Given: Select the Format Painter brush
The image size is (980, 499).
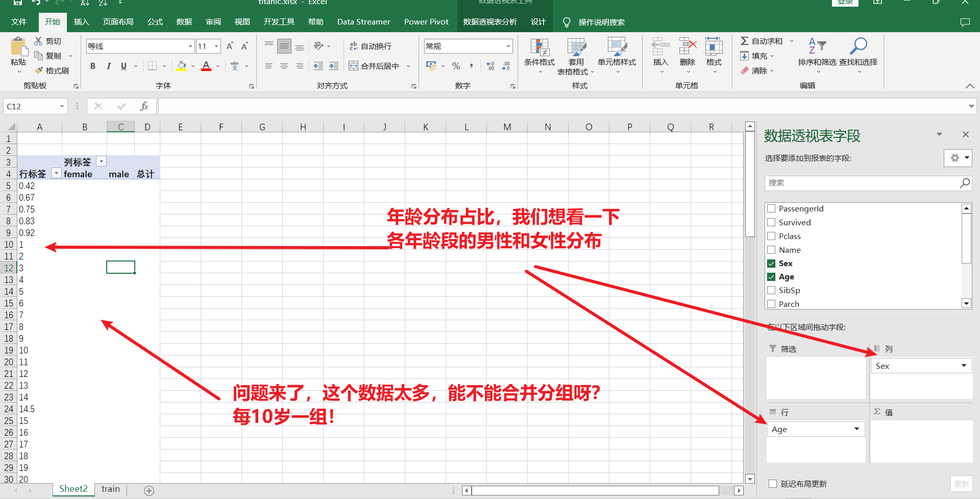Looking at the screenshot, I should [39, 70].
